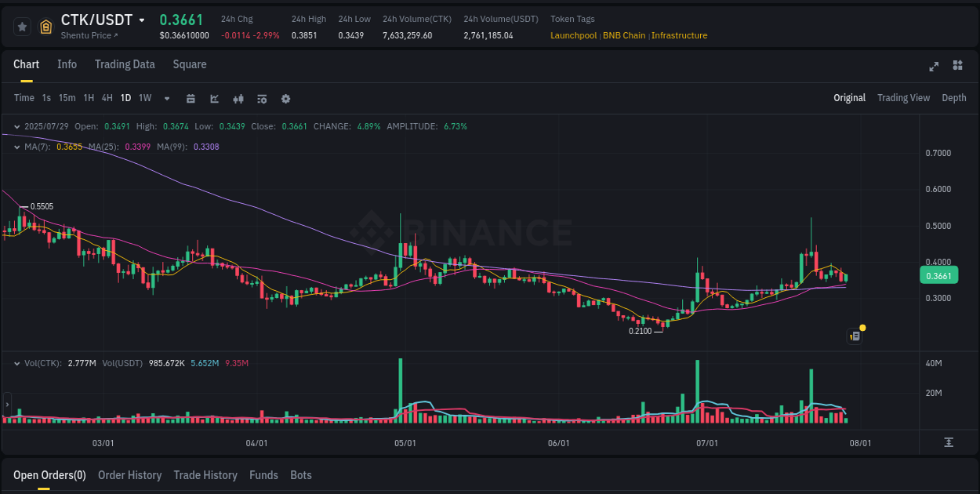The image size is (980, 494).
Task: Open the chat notification icon with yellow dot
Action: pos(854,335)
